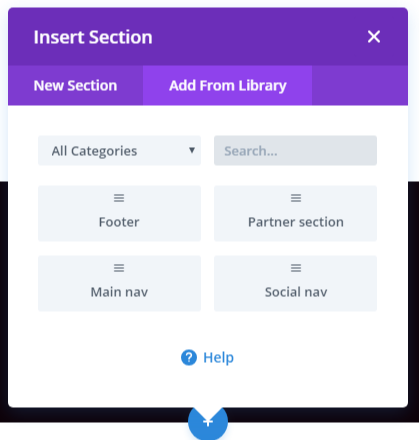Click the Insert Section title bar
The image size is (419, 440).
[208, 37]
